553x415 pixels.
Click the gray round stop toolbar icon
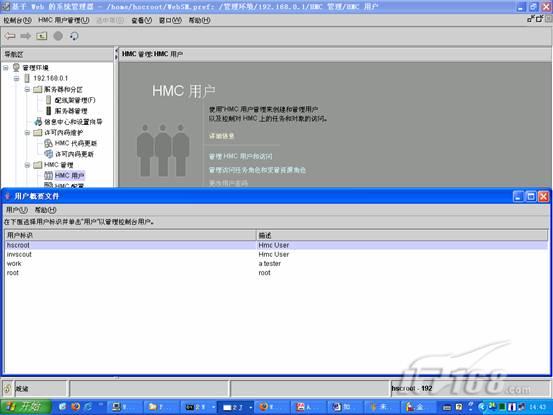(x=58, y=36)
